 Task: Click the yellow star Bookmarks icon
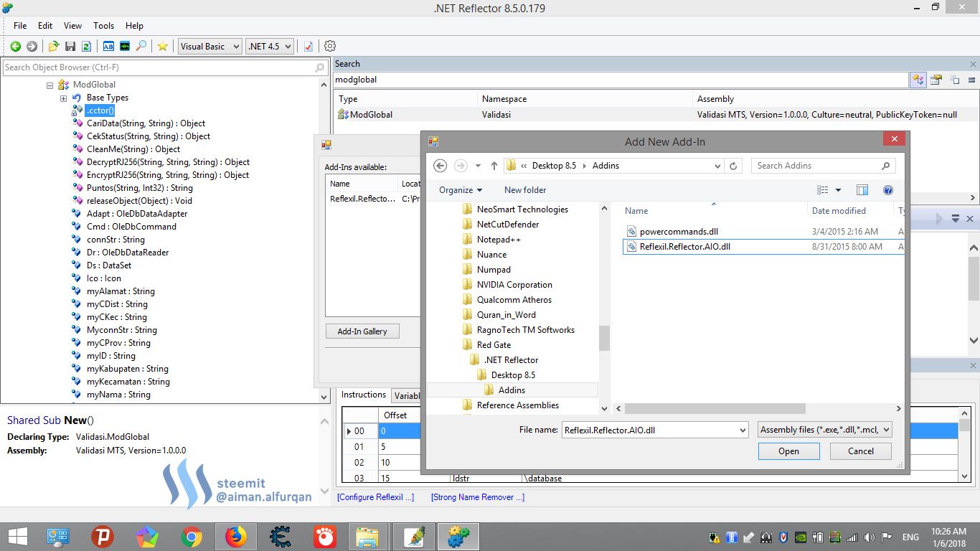click(x=163, y=46)
